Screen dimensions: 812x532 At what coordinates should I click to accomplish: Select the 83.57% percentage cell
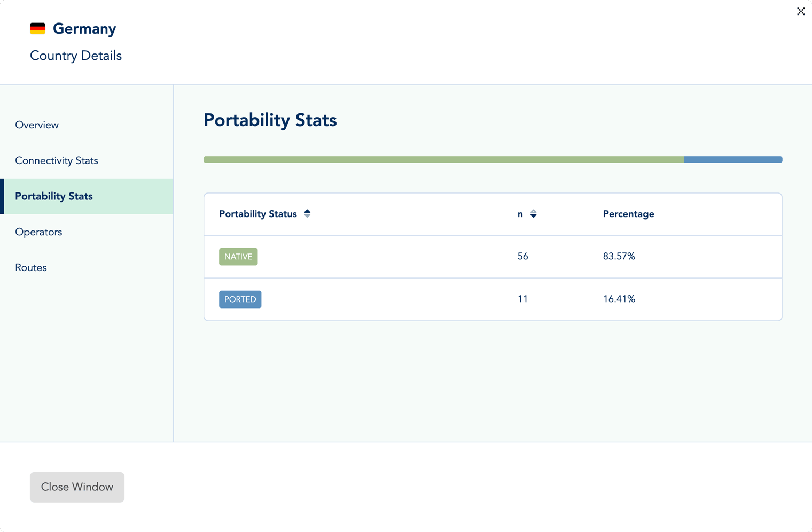[619, 257]
